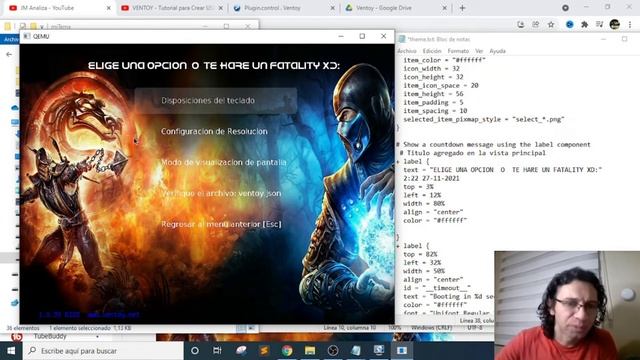Open the QEMU taskbar button
This screenshot has height=360, width=640.
click(x=402, y=351)
